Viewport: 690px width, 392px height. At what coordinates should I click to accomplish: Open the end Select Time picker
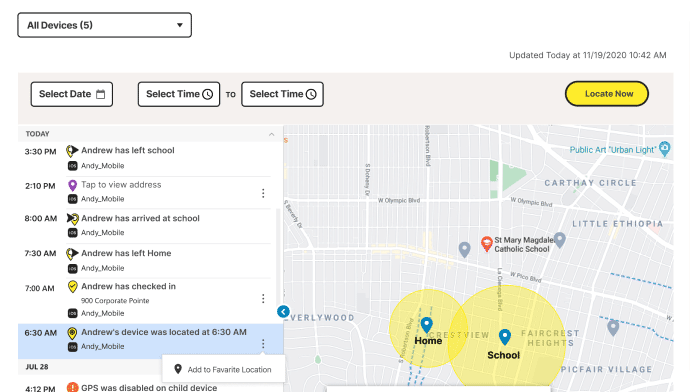282,94
